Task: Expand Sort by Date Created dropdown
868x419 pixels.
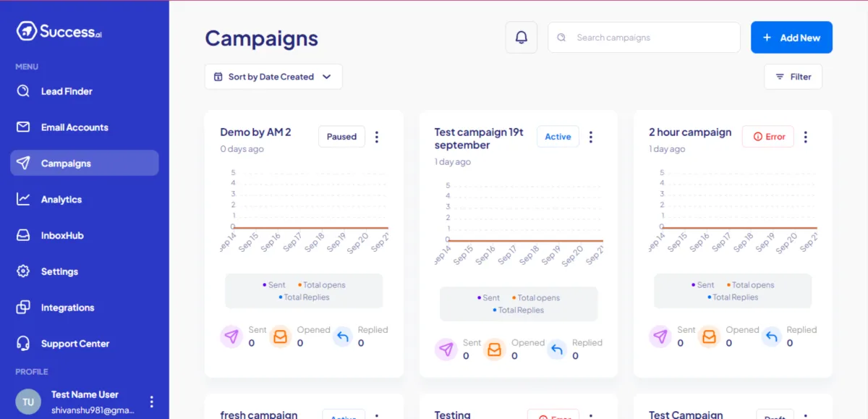Action: (x=273, y=77)
